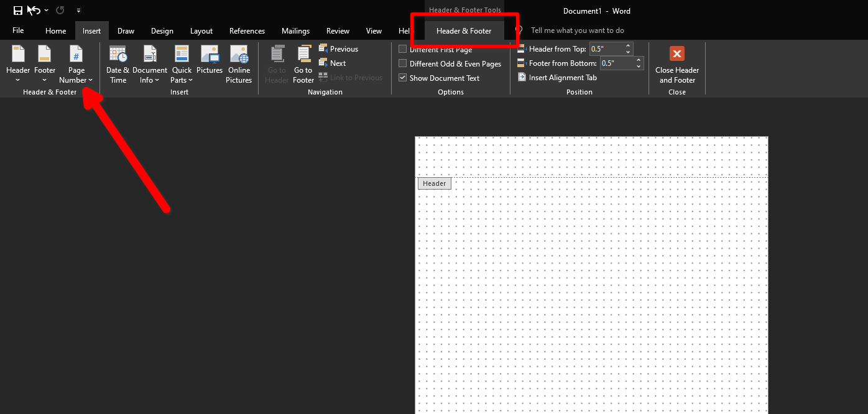Jump to the Next header section
The width and height of the screenshot is (868, 414).
pos(333,63)
